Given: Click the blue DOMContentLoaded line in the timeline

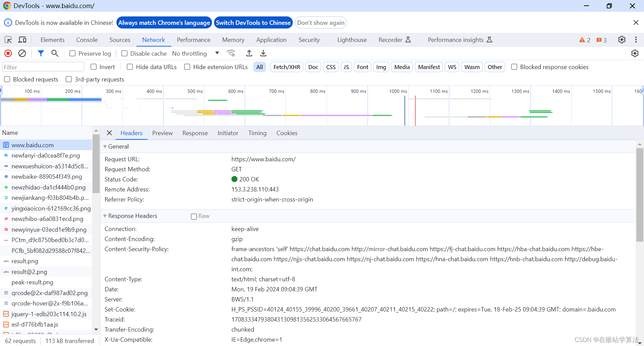Looking at the screenshot, I should click(405, 111).
